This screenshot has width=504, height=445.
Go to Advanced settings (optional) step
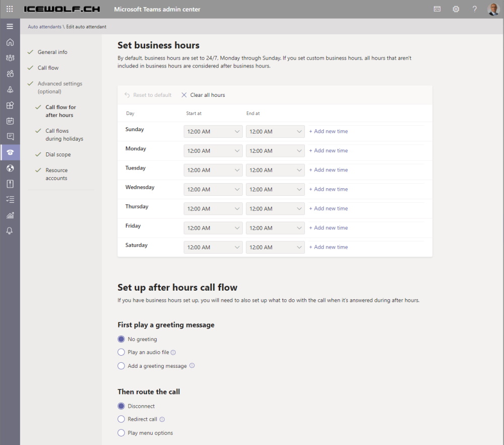[x=60, y=87]
